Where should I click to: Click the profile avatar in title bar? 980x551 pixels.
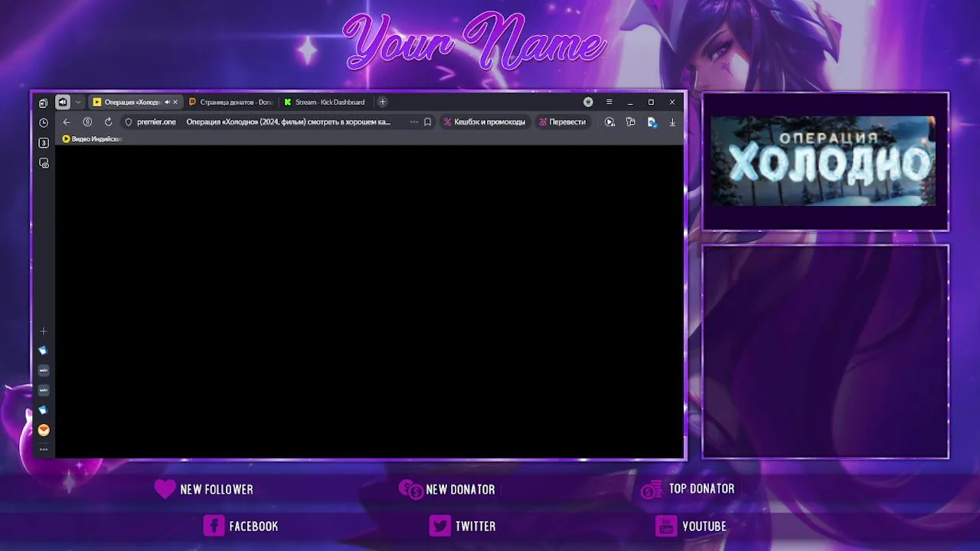tap(588, 102)
